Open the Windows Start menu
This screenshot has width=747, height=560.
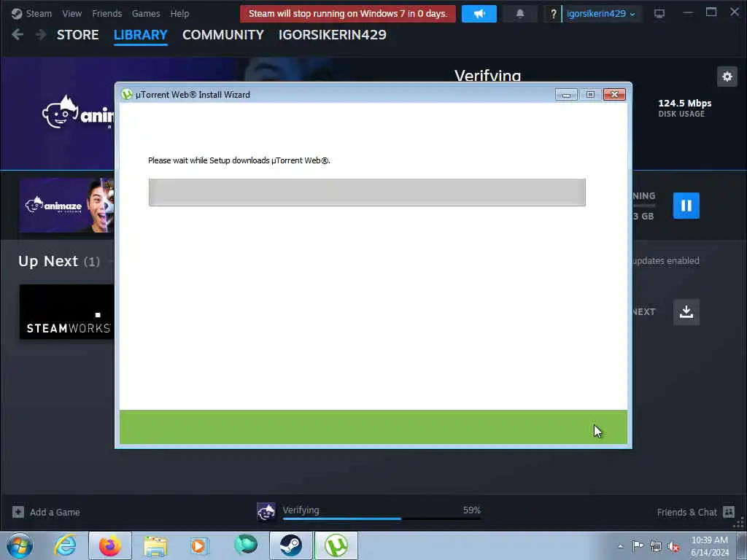tap(20, 545)
